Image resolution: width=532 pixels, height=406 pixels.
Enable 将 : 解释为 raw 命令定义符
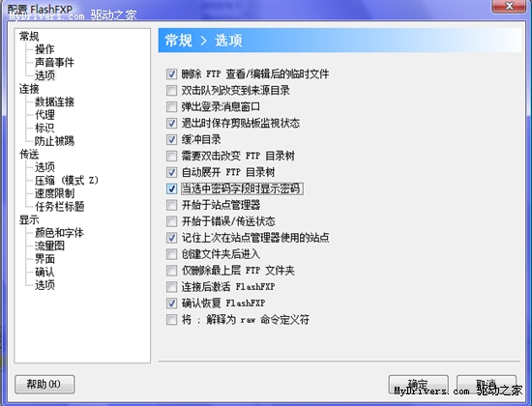(x=171, y=320)
